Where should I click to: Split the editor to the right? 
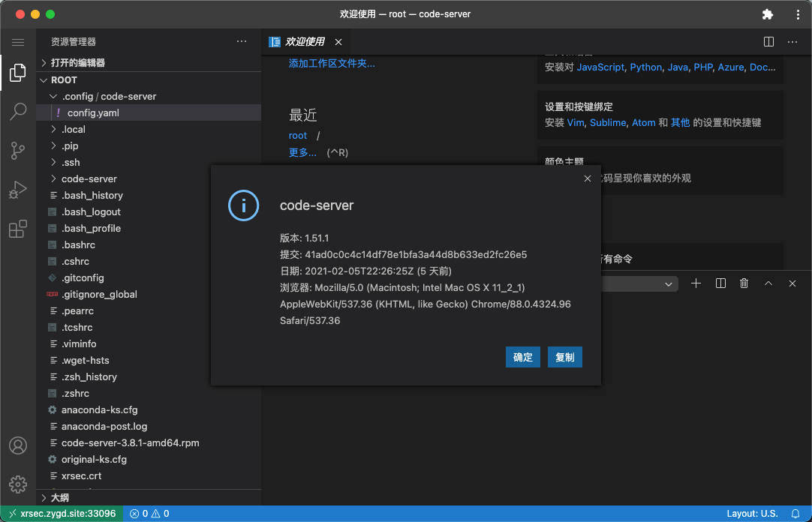[768, 42]
